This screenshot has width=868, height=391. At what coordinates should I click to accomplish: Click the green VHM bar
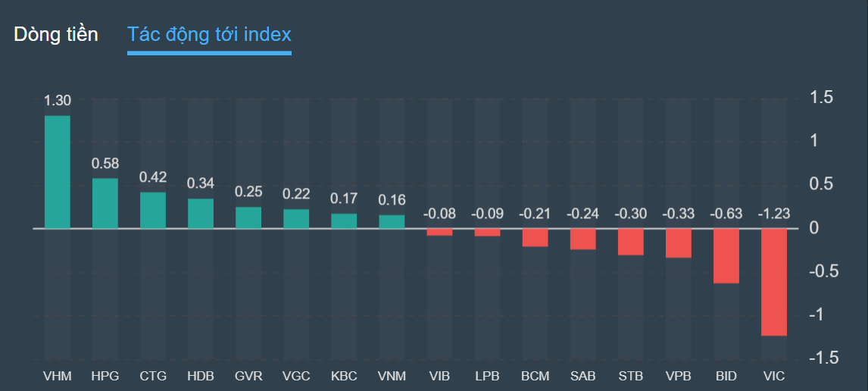pyautogui.click(x=58, y=171)
